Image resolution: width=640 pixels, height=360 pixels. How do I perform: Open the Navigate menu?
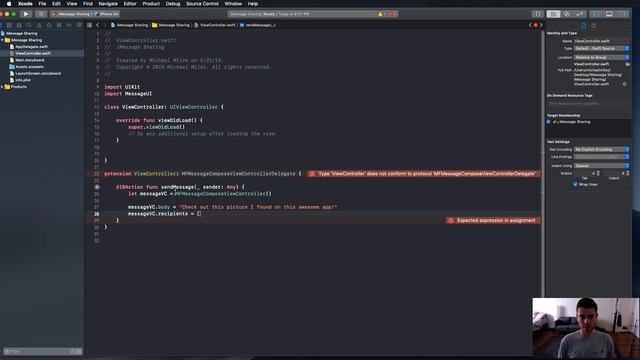108,4
